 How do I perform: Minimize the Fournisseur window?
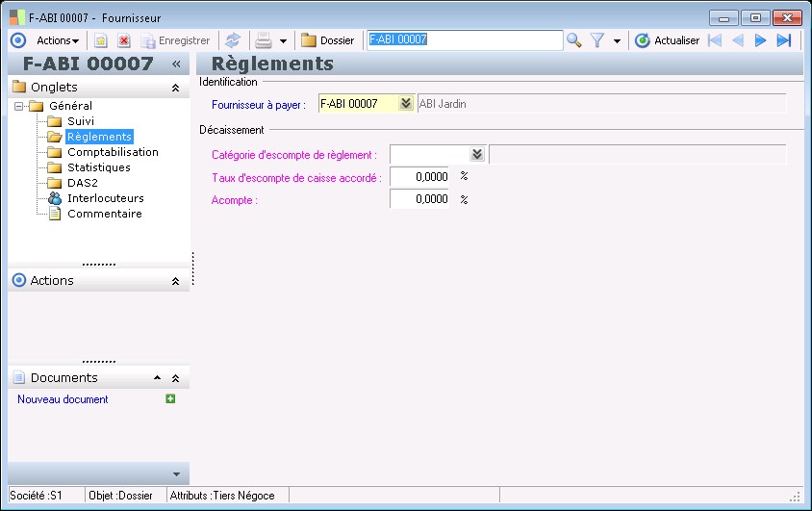click(723, 18)
